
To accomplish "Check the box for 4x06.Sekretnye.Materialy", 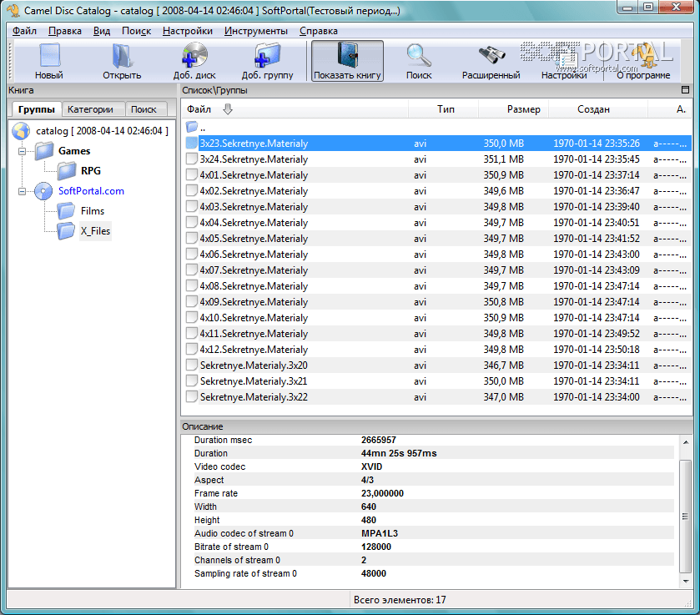I will [x=192, y=255].
